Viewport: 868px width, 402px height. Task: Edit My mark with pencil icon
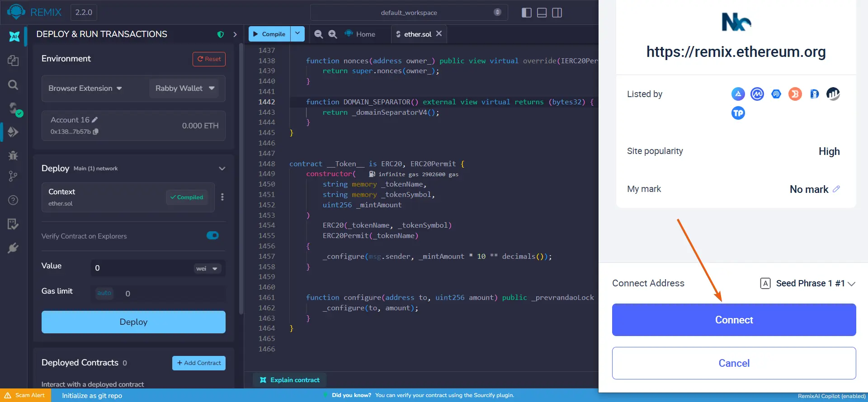(836, 189)
